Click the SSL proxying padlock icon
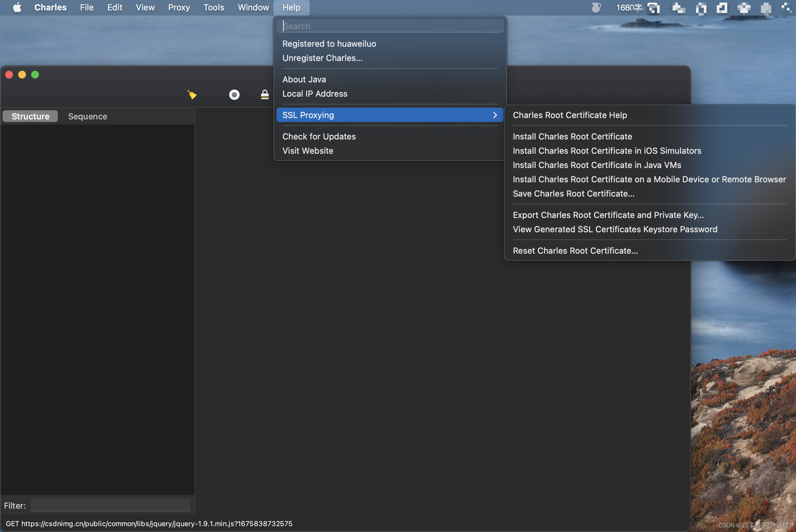The width and height of the screenshot is (796, 532). tap(265, 95)
